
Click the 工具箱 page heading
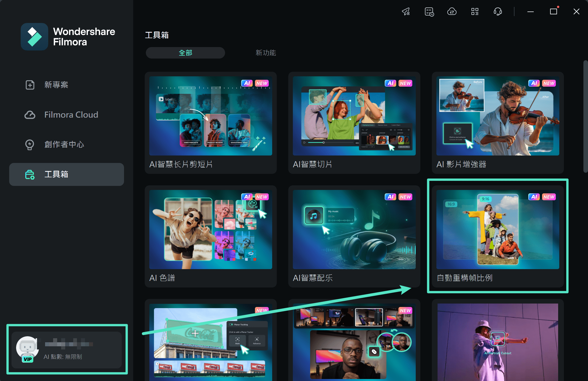[x=157, y=35]
